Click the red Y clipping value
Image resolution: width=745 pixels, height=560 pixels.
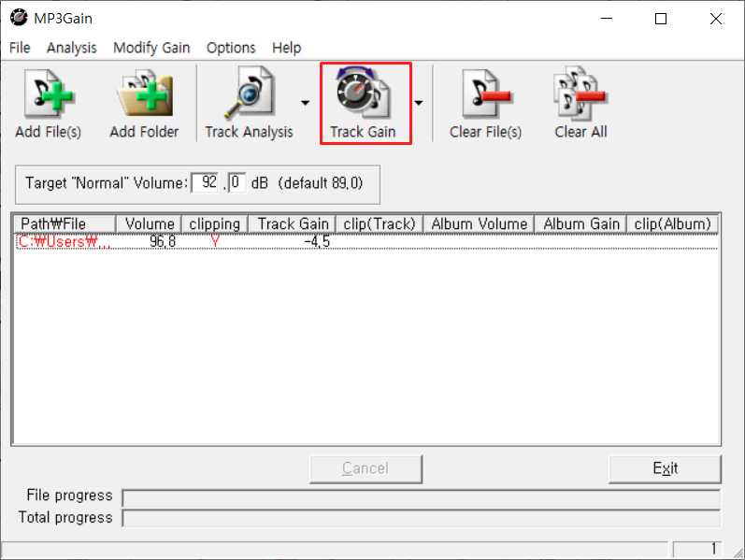click(x=215, y=241)
